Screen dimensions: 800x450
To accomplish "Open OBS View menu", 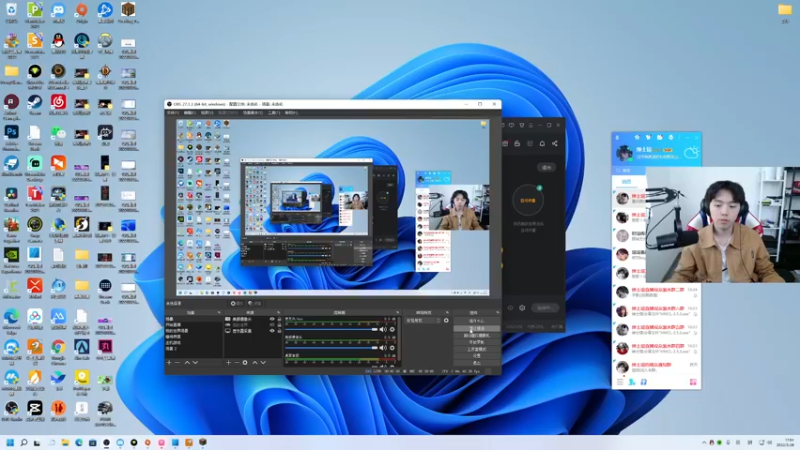I will [x=207, y=113].
